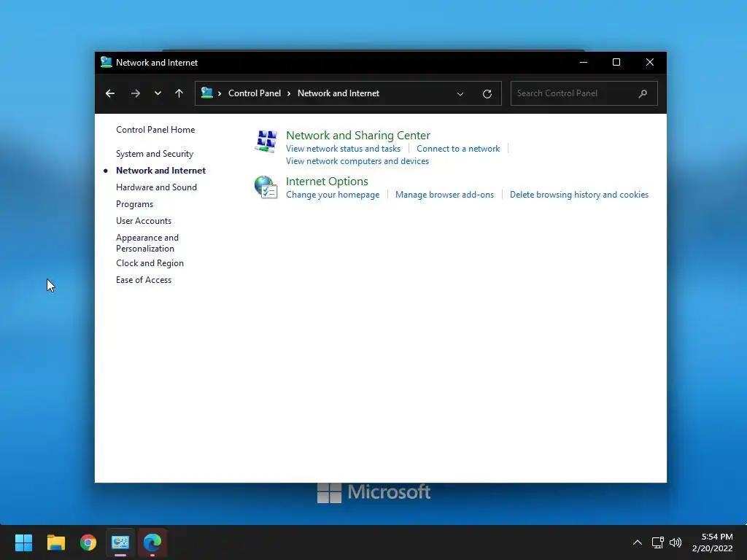Expand the chevron before Control Panel breadcrumb

coord(220,93)
